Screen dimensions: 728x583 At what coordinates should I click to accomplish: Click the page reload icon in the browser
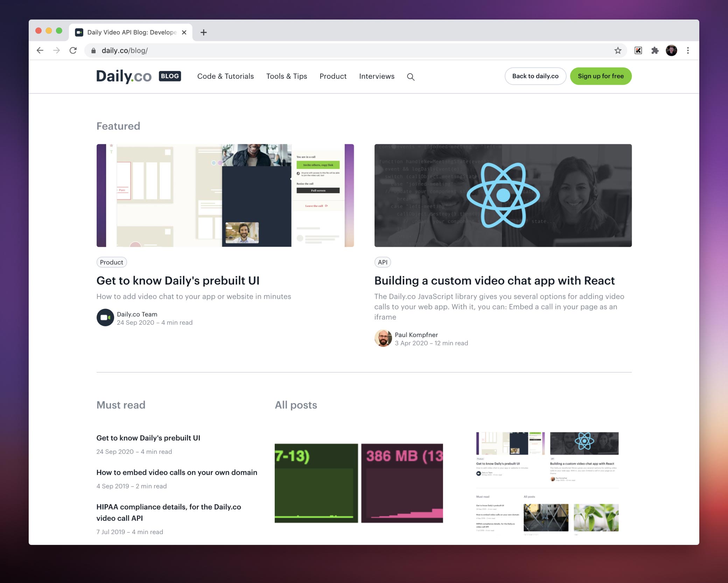coord(72,50)
